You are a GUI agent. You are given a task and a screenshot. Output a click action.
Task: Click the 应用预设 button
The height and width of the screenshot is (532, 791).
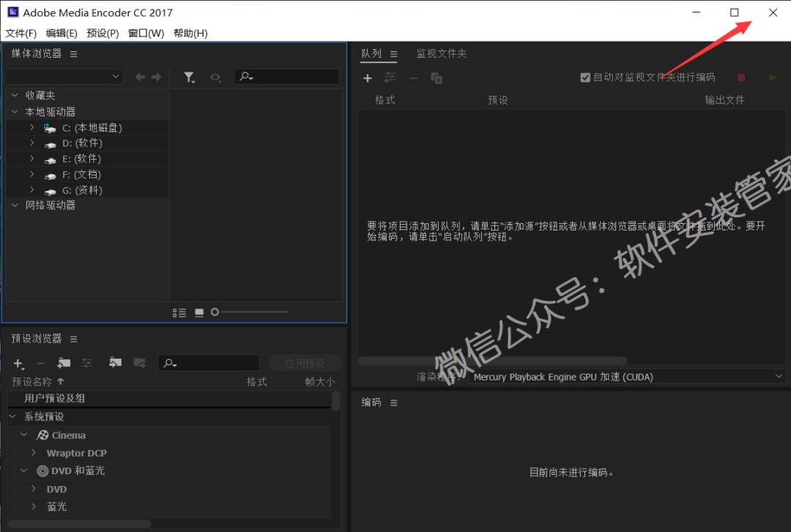click(305, 364)
